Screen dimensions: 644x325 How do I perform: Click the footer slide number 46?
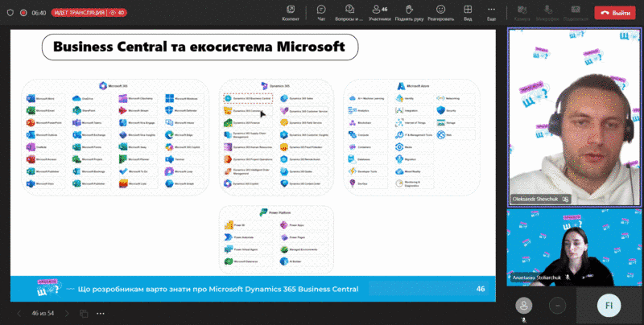(x=481, y=289)
